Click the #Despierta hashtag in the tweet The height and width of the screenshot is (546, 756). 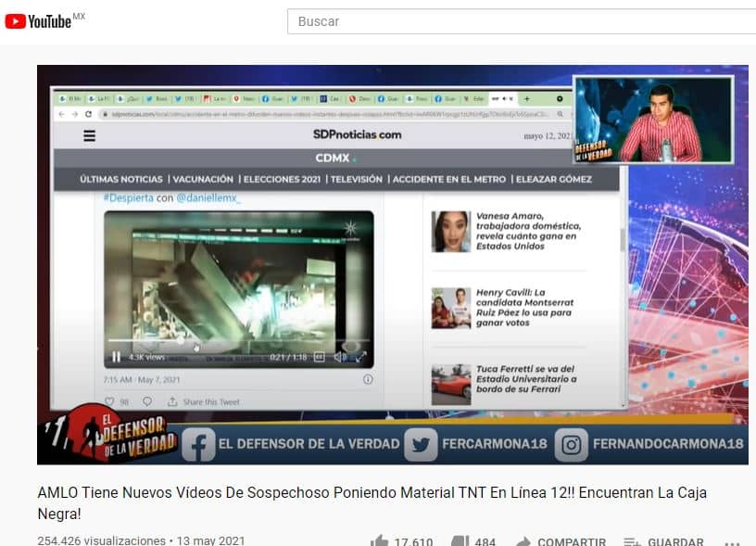click(128, 197)
